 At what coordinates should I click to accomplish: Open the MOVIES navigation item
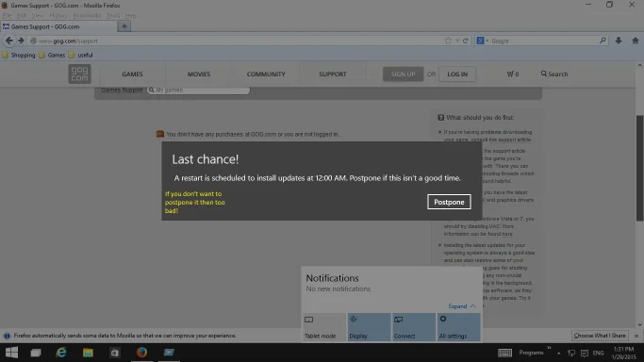tap(199, 74)
